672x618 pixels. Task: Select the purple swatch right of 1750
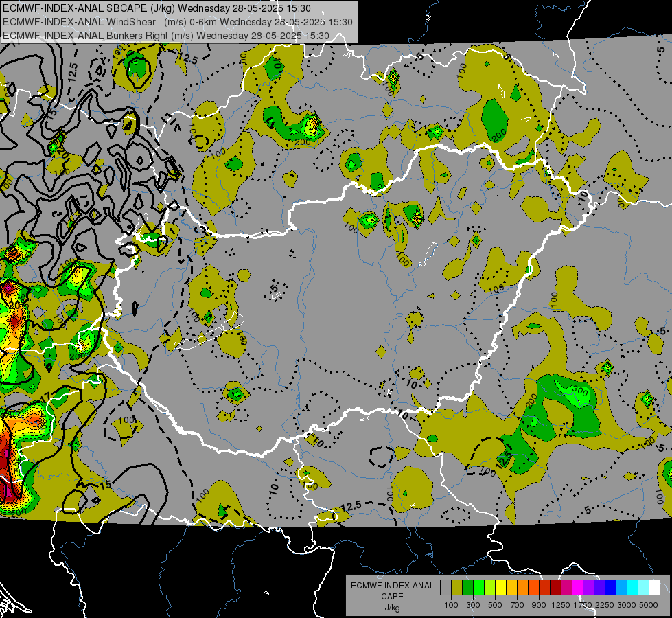tap(588, 587)
